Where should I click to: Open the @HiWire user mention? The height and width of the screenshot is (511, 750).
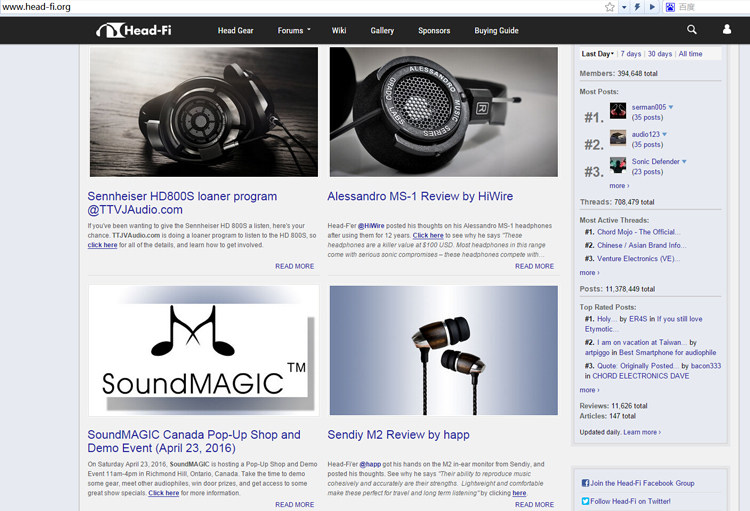pyautogui.click(x=371, y=226)
